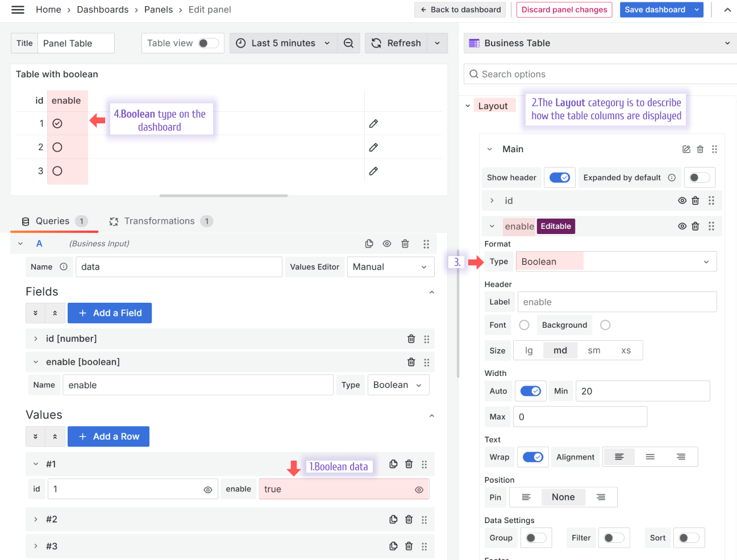Click the zoom out time range icon

[x=349, y=43]
